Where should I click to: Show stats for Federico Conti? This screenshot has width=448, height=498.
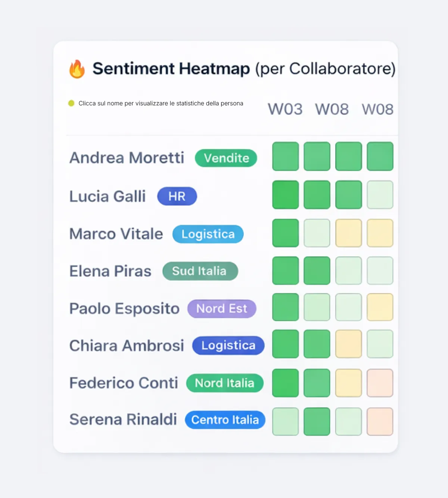click(124, 383)
